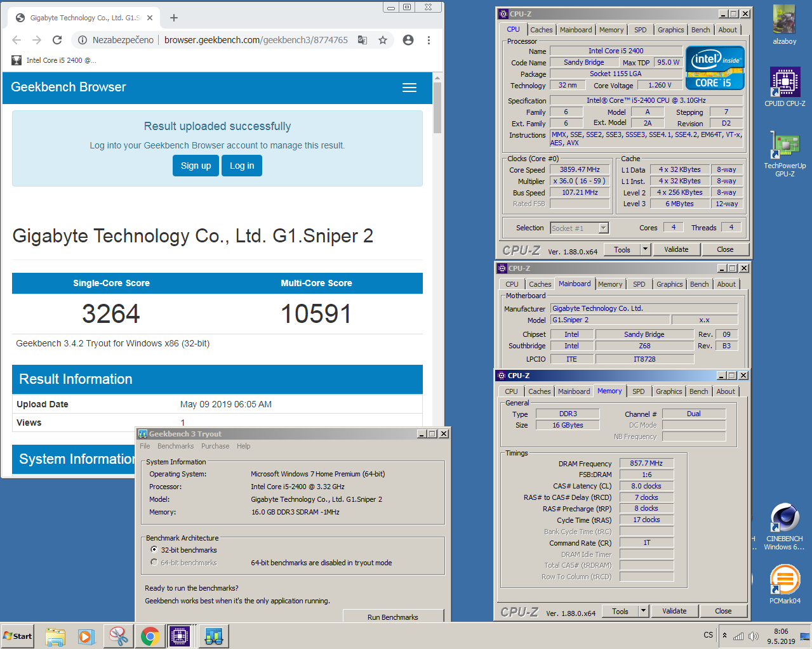This screenshot has height=649, width=812.
Task: Launch CPUID CPU-Z desktop shortcut
Action: point(785,87)
